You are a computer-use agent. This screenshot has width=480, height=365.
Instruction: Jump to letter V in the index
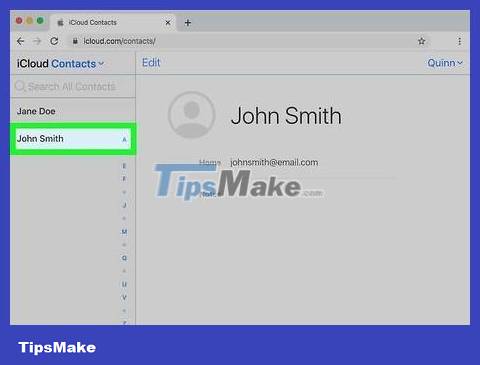pyautogui.click(x=124, y=297)
